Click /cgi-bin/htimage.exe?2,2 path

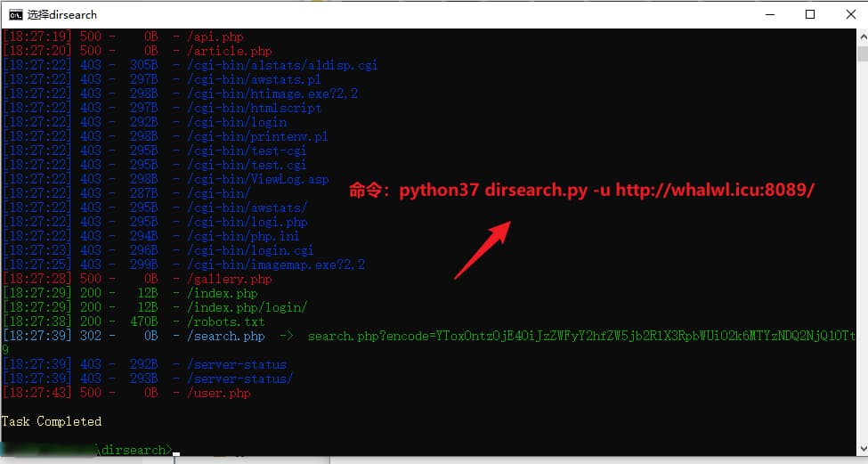coord(272,94)
